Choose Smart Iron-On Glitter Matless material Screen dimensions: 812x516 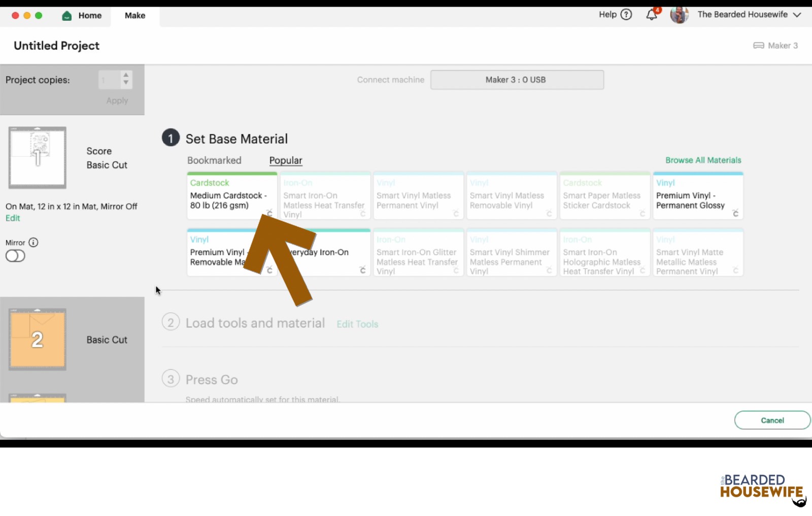point(419,253)
